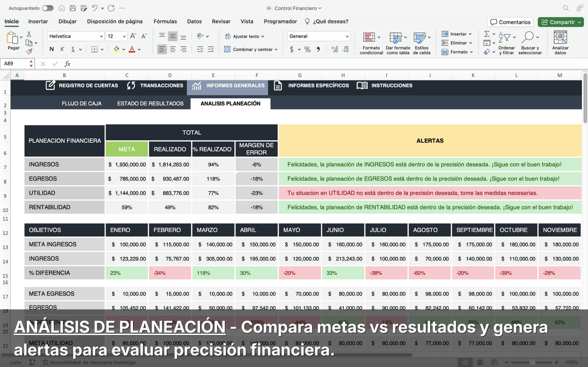Switch to the Fórmulas ribbon tab
The width and height of the screenshot is (588, 367).
click(x=165, y=22)
